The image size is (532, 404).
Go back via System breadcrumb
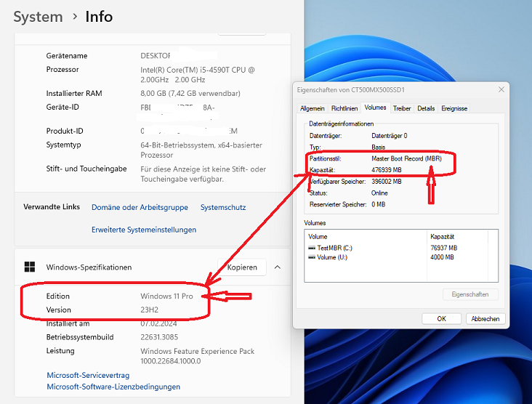[x=38, y=17]
